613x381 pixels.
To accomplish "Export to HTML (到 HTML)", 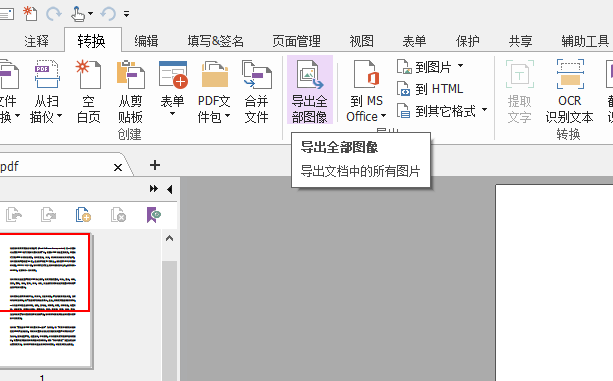I will [x=430, y=89].
